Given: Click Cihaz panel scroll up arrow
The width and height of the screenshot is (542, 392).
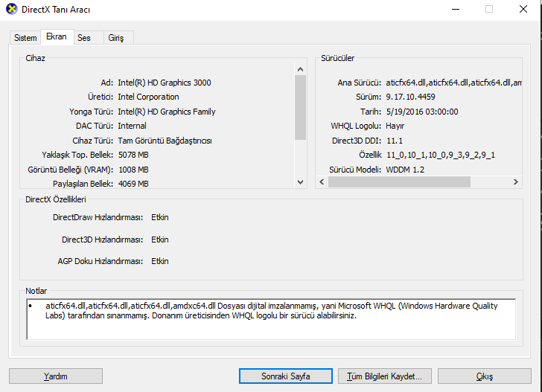Looking at the screenshot, I should [x=300, y=69].
